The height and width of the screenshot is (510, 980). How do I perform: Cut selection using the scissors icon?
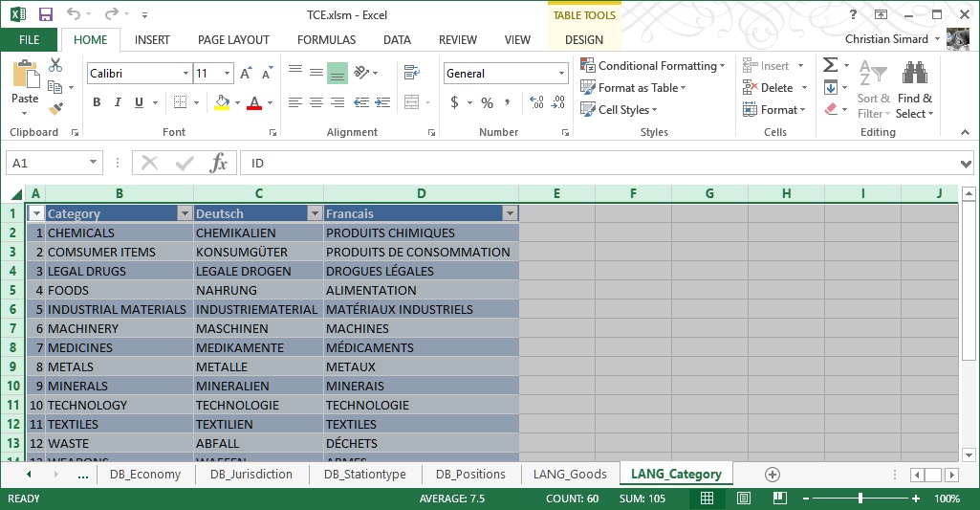55,65
